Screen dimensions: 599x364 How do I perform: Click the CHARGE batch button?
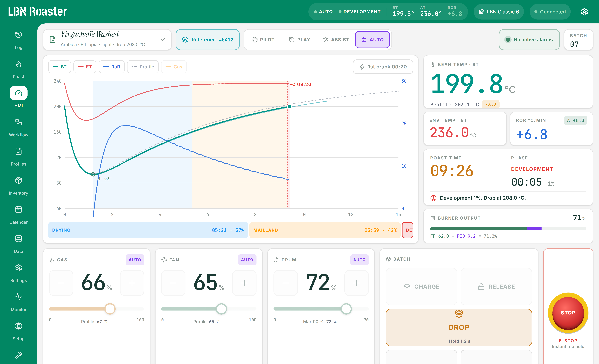(422, 287)
